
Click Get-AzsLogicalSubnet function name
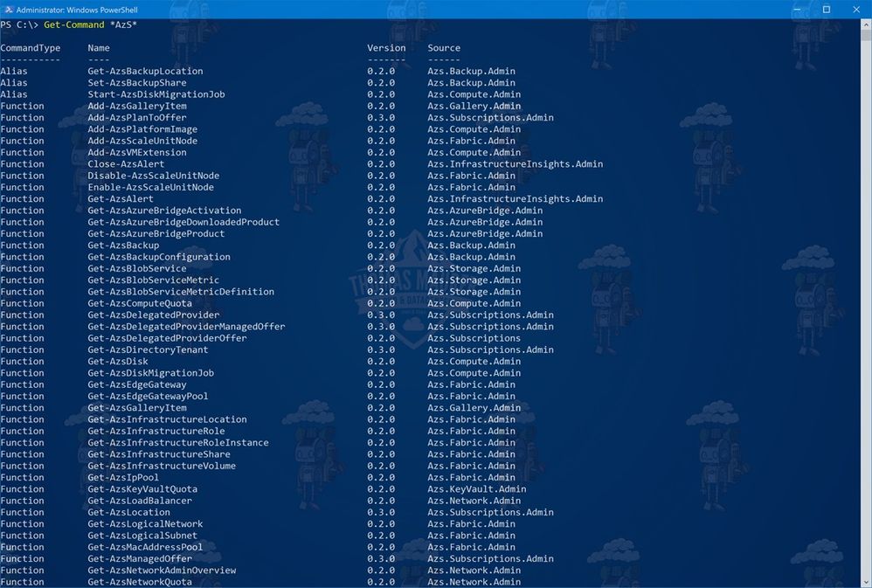tap(142, 536)
